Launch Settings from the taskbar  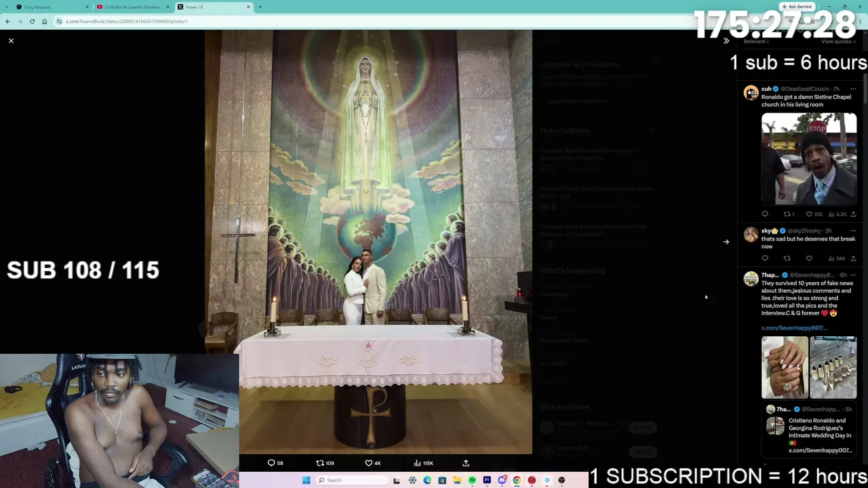(x=412, y=480)
